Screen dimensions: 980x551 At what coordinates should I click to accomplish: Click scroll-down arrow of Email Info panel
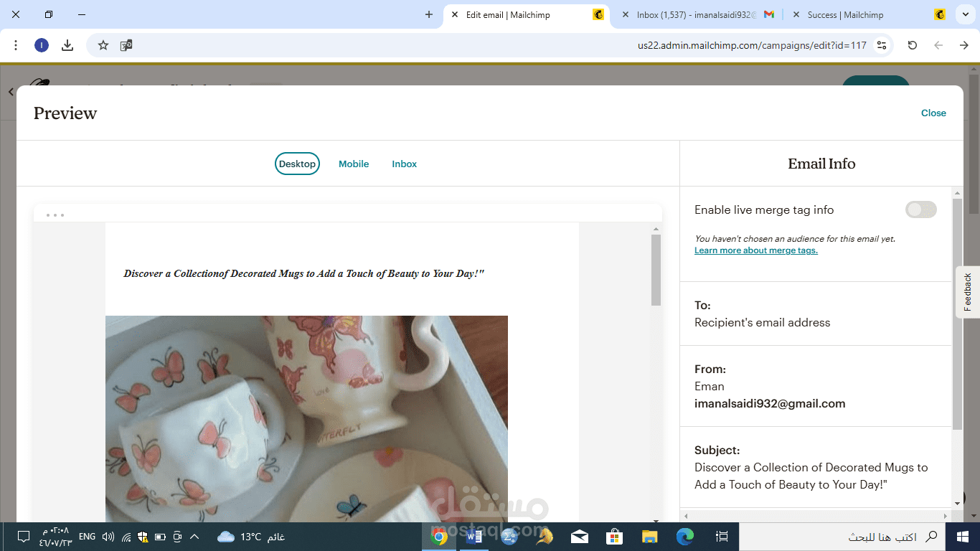click(957, 503)
